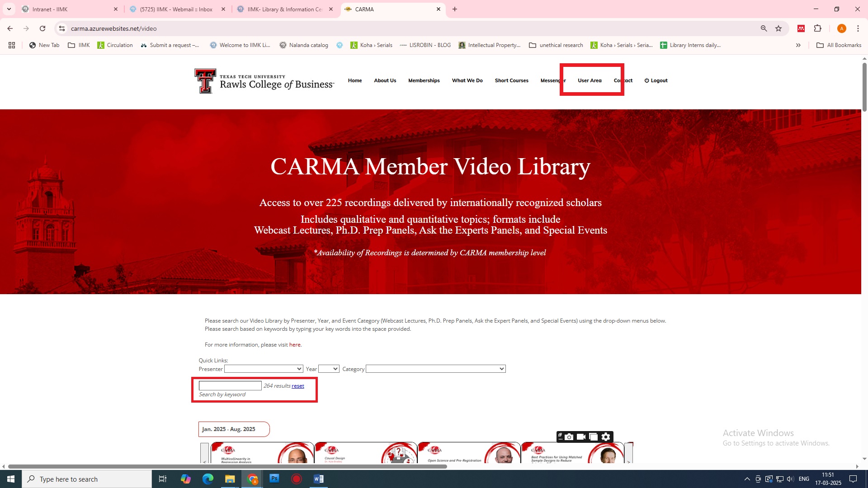868x488 pixels.
Task: Open Photoshop from the taskbar
Action: tap(274, 479)
